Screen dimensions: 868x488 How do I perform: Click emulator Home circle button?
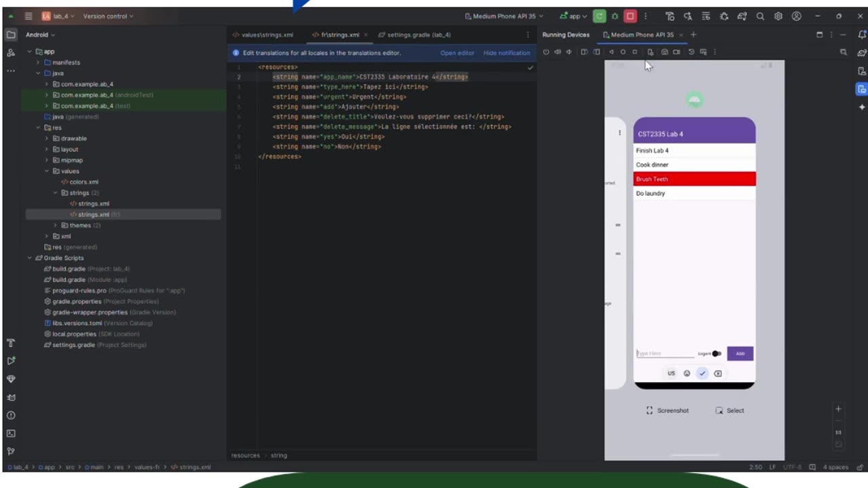[x=623, y=52]
